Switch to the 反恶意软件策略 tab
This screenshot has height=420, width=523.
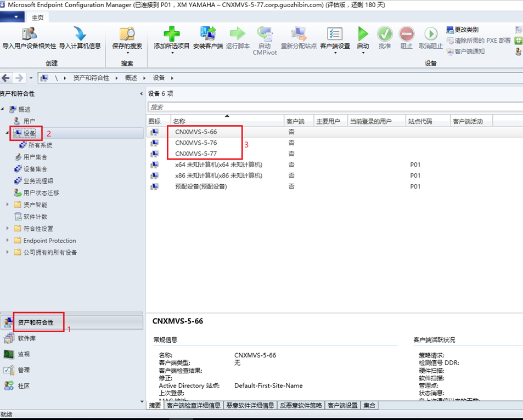(301, 405)
